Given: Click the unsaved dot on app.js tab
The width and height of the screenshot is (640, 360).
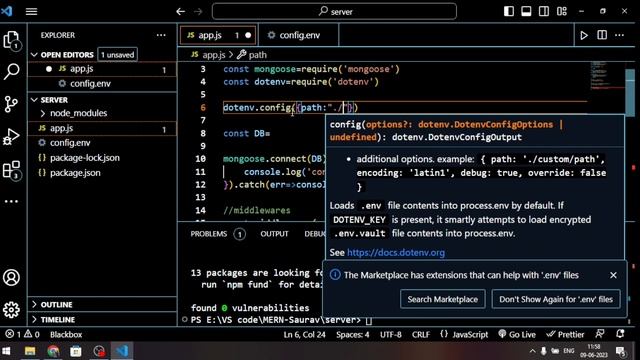Looking at the screenshot, I should coord(248,36).
